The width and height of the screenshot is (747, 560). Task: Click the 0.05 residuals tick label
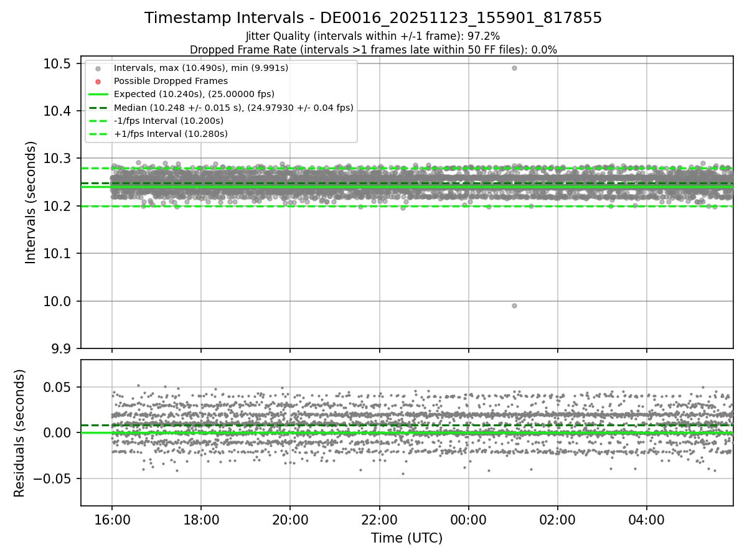pos(58,387)
